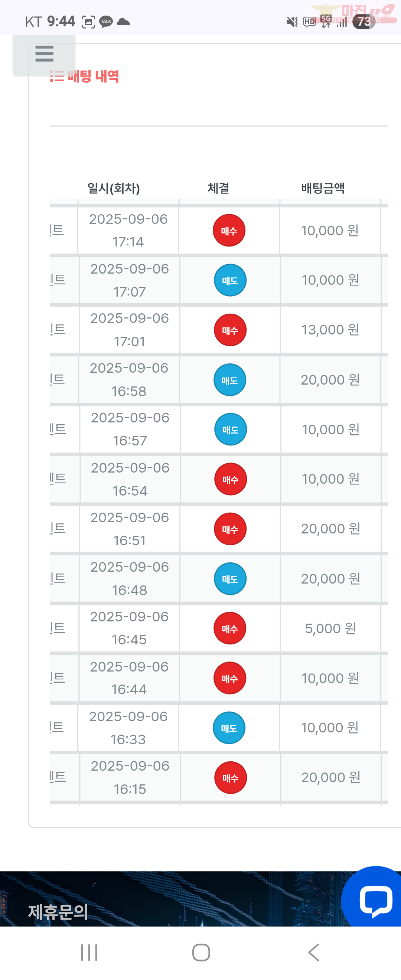
Task: Open the 제휴문의 link
Action: click(58, 912)
